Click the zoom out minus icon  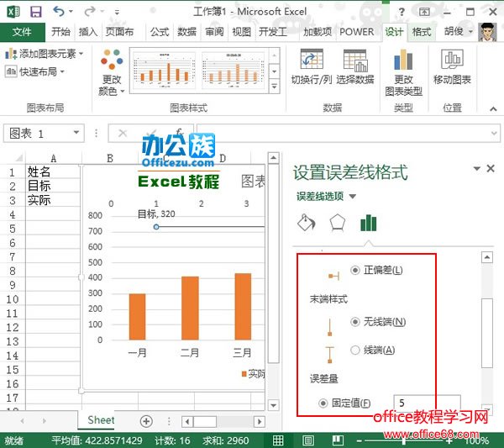360,440
